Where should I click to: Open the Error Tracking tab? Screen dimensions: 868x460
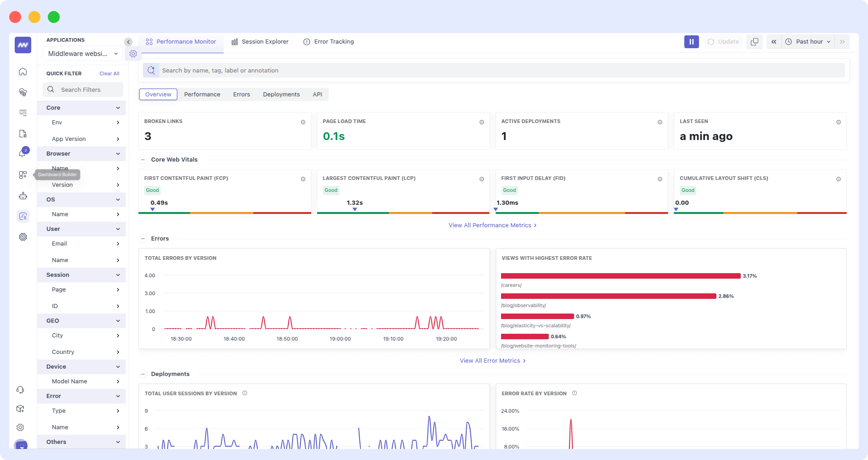click(328, 41)
